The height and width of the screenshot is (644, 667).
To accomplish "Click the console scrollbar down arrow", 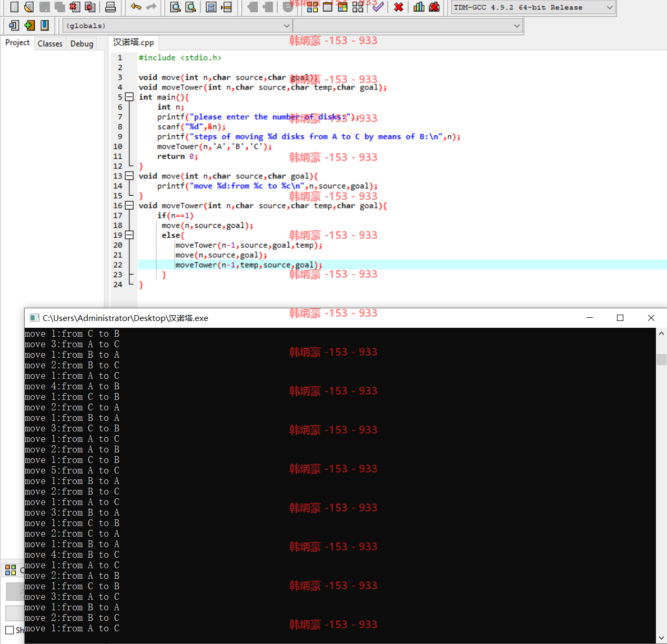I will [662, 638].
